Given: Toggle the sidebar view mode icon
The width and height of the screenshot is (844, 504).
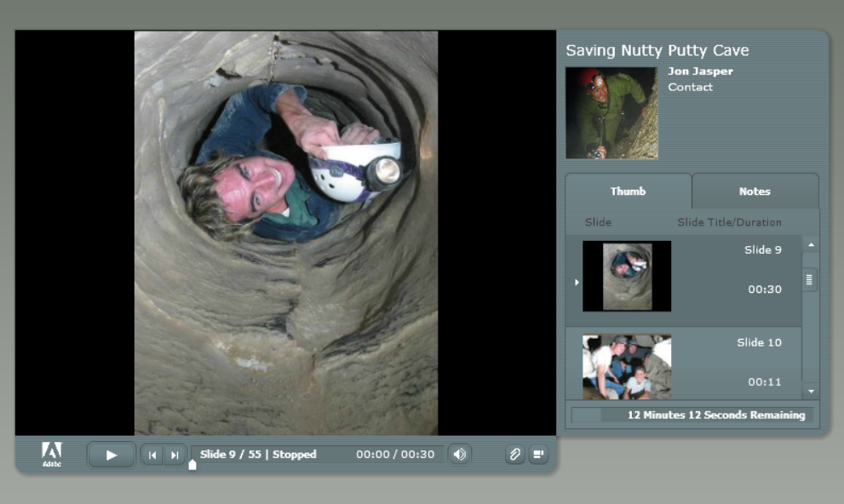Looking at the screenshot, I should 537,455.
